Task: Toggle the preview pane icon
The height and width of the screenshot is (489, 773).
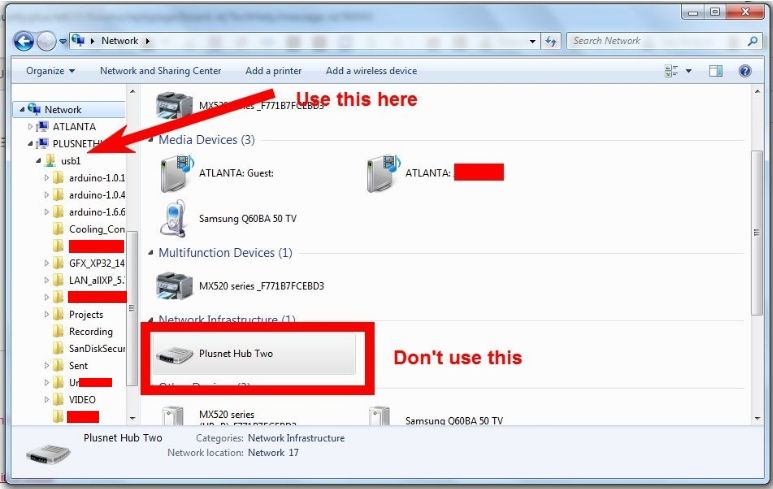Action: point(715,71)
